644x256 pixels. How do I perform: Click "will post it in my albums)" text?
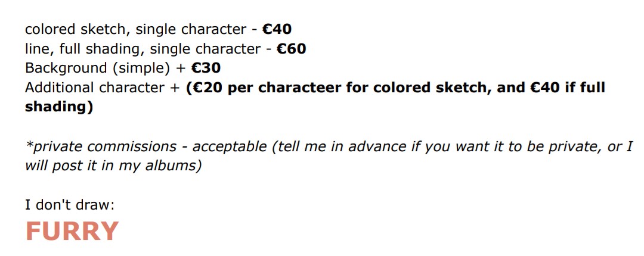click(x=113, y=166)
